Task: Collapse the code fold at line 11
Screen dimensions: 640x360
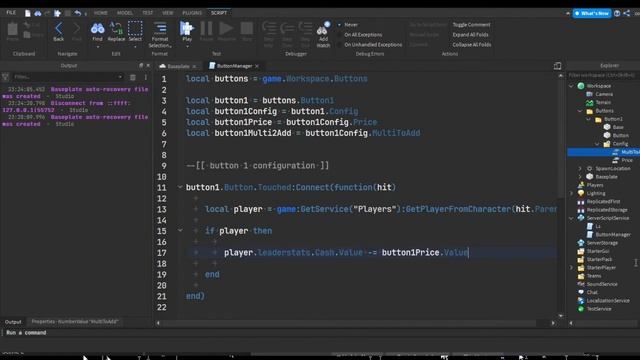Action: (x=180, y=187)
